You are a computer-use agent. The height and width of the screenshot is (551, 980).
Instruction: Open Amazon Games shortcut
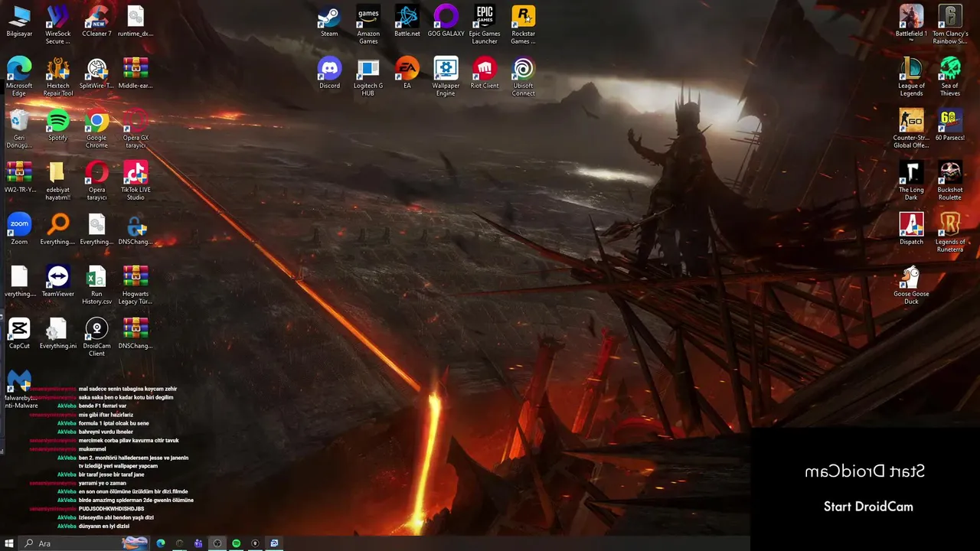[368, 25]
